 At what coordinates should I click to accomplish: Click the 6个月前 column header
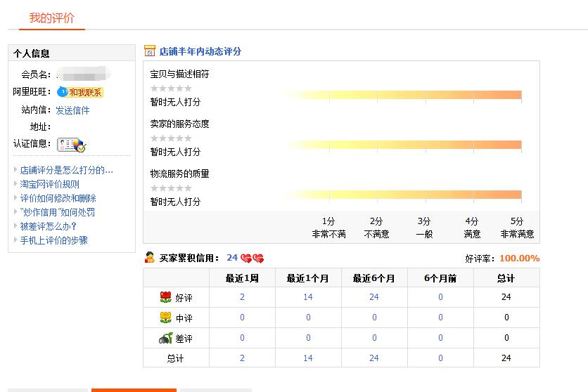[x=440, y=278]
